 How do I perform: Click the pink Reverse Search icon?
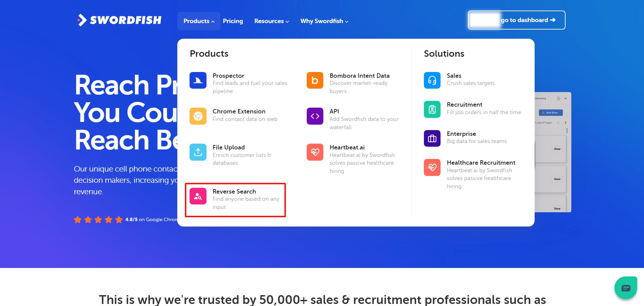point(198,196)
